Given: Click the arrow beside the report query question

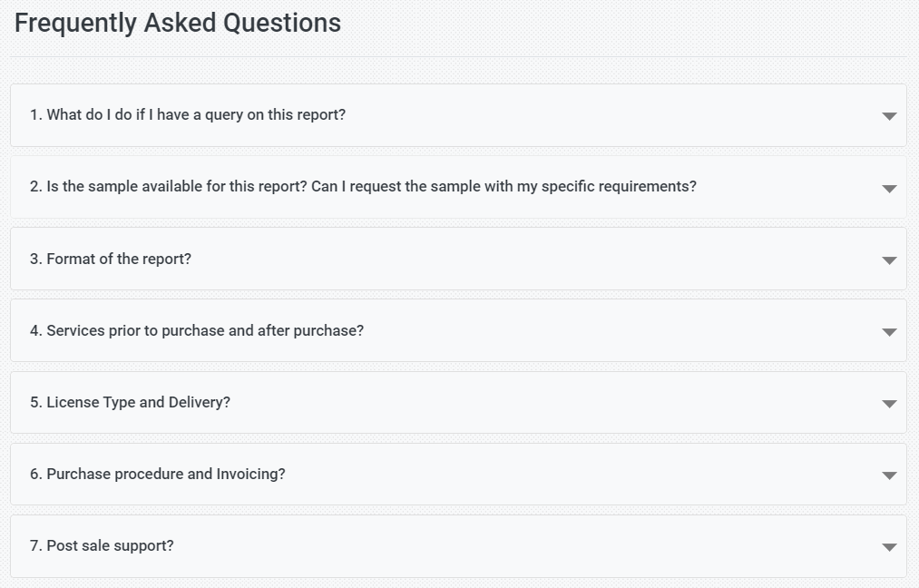Looking at the screenshot, I should coord(889,116).
